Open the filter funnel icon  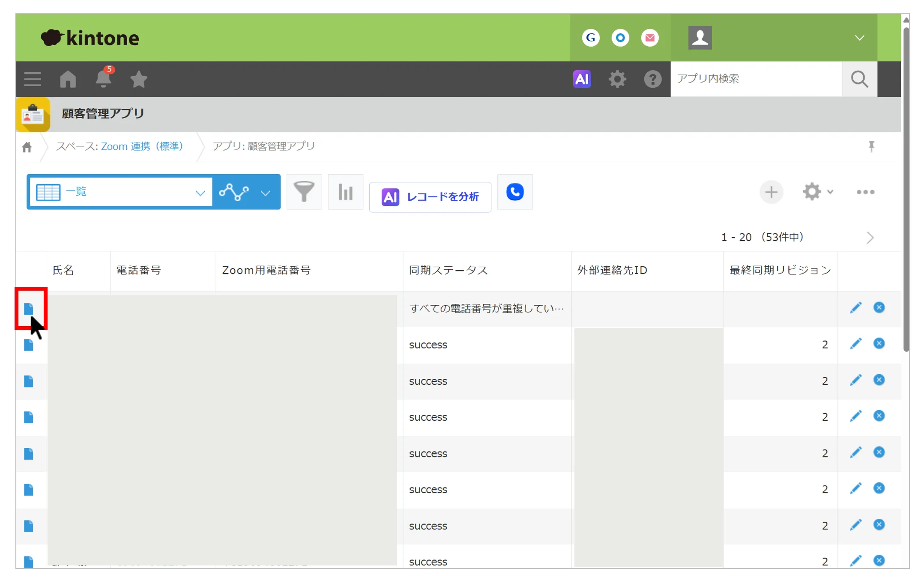click(x=304, y=191)
